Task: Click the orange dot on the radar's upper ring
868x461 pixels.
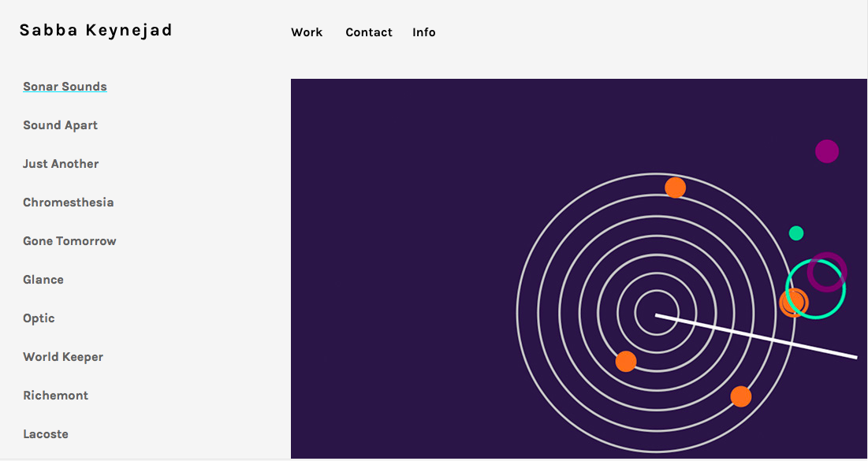Action: click(675, 188)
